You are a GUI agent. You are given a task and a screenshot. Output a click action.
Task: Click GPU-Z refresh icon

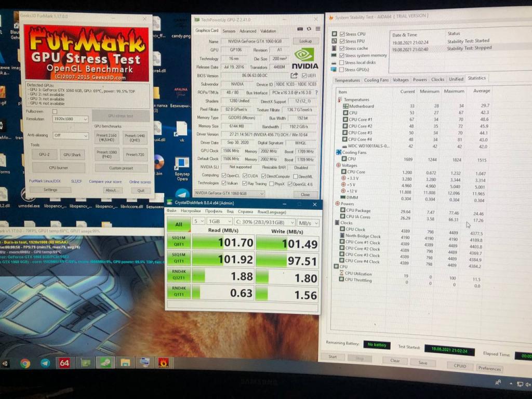tap(309, 29)
